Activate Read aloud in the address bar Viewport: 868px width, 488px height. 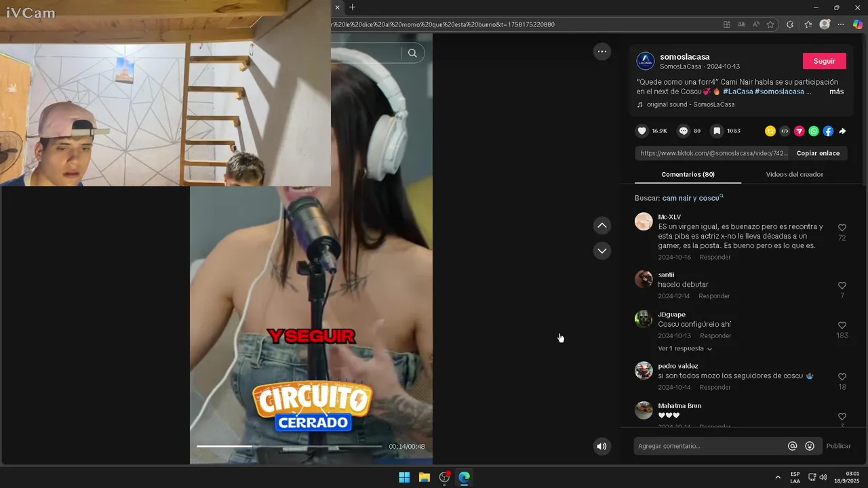(x=756, y=24)
